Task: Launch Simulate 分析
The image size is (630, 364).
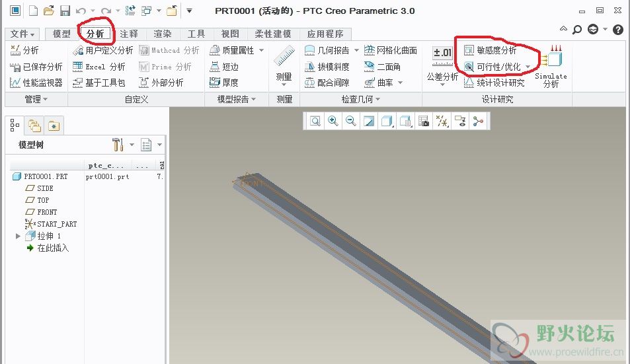Action: [x=551, y=66]
